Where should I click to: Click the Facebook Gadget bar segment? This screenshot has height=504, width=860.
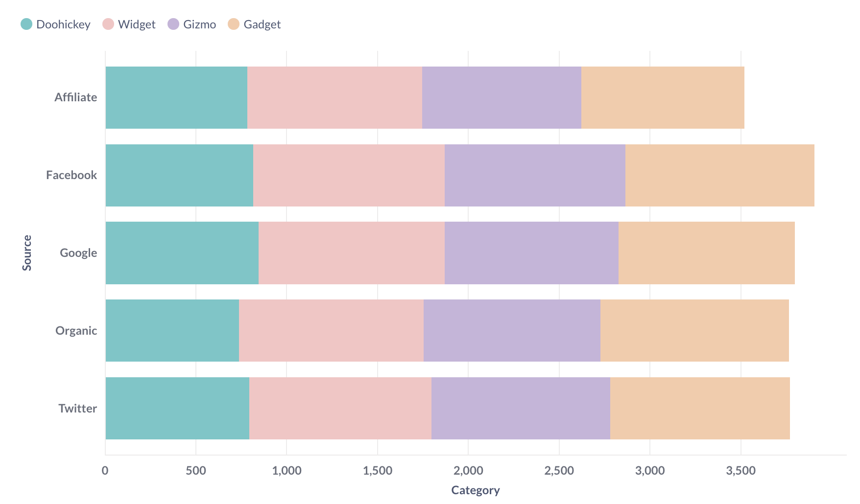[x=719, y=175]
